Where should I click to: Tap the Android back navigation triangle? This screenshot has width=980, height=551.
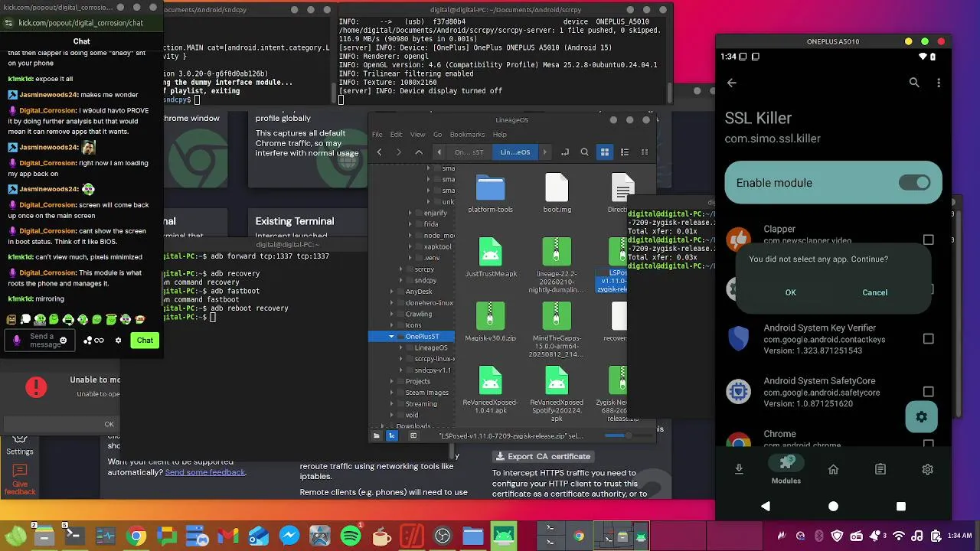766,506
